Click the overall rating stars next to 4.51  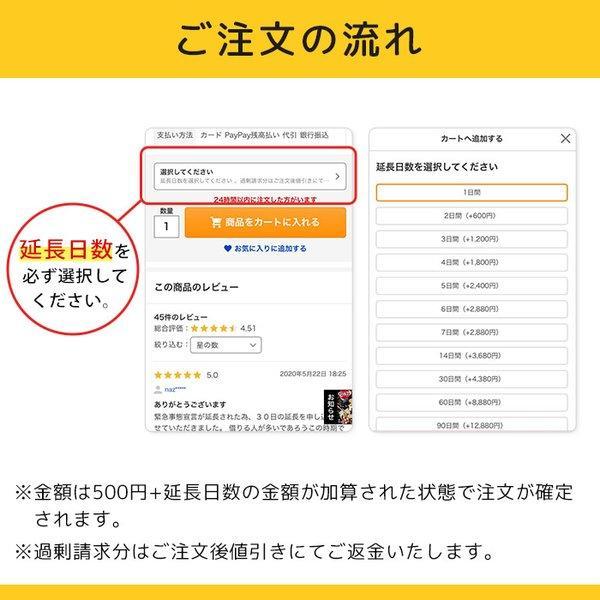coord(213,328)
